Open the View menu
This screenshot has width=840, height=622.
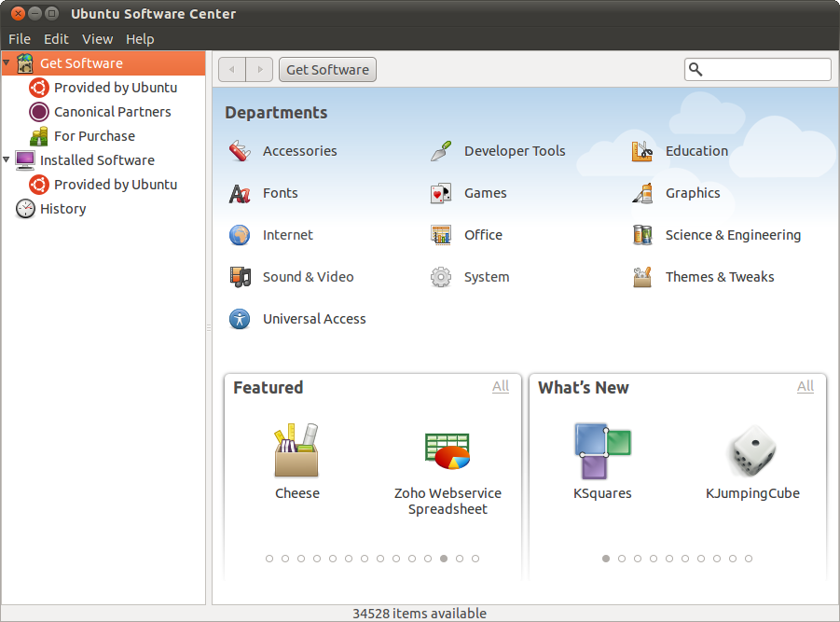(x=98, y=39)
